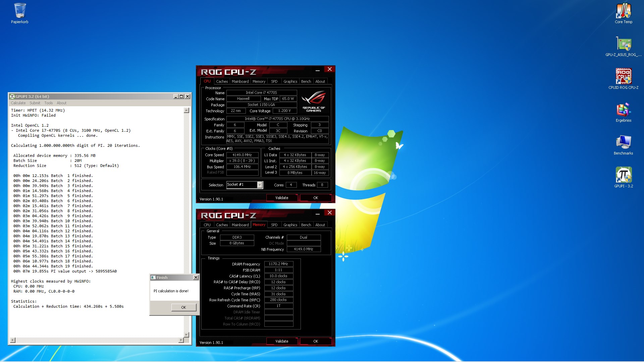Image resolution: width=644 pixels, height=362 pixels.
Task: Switch to About tab in upper CPU-Z
Action: pos(320,81)
